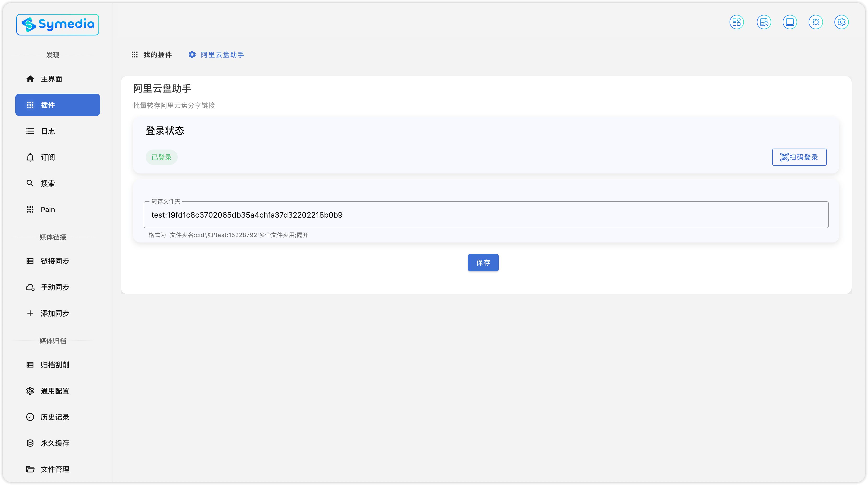
Task: Open 搜索 magnifier item in sidebar
Action: pyautogui.click(x=48, y=183)
